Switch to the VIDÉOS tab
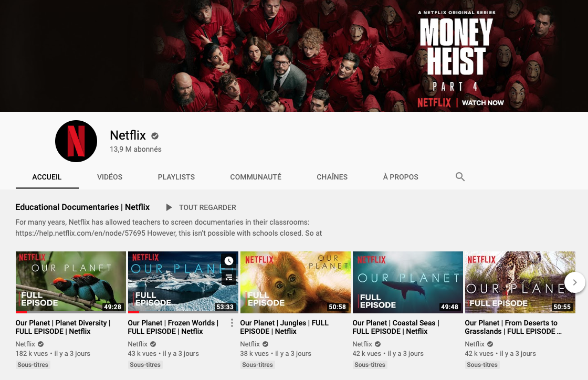Viewport: 588px width, 380px height. pyautogui.click(x=109, y=177)
